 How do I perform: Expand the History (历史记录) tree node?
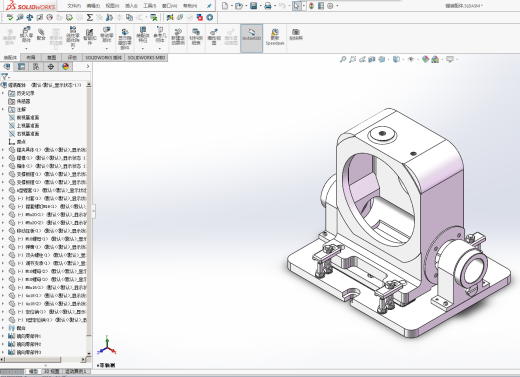pyautogui.click(x=3, y=93)
